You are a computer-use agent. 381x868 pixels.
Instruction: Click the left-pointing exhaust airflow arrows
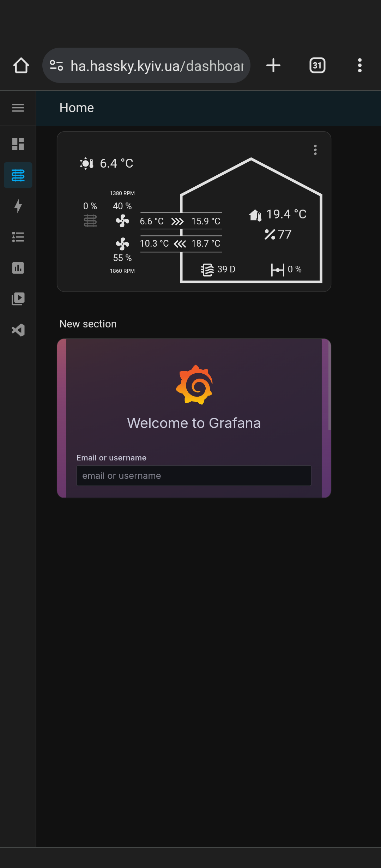[180, 244]
